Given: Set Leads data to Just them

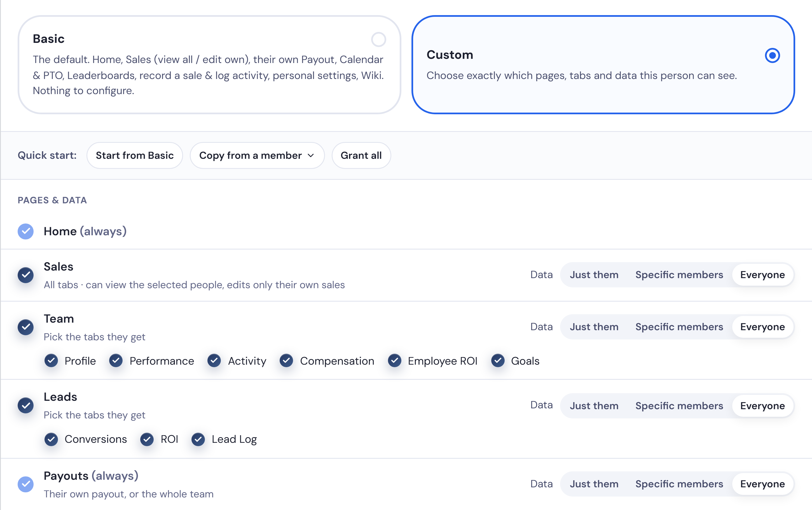Looking at the screenshot, I should click(x=594, y=406).
